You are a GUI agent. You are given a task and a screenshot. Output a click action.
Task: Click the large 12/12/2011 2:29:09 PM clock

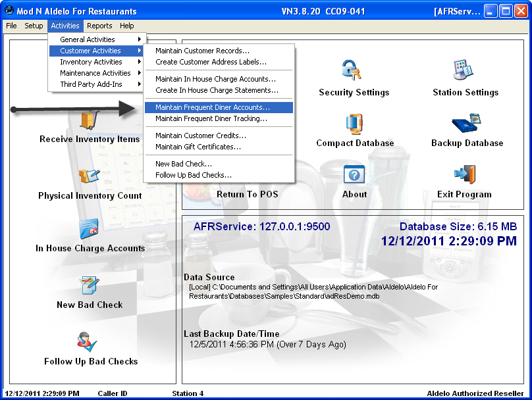[x=449, y=241]
